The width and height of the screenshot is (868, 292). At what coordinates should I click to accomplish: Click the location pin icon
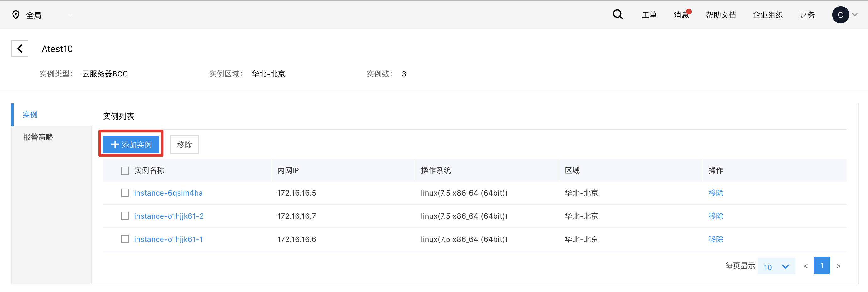15,15
